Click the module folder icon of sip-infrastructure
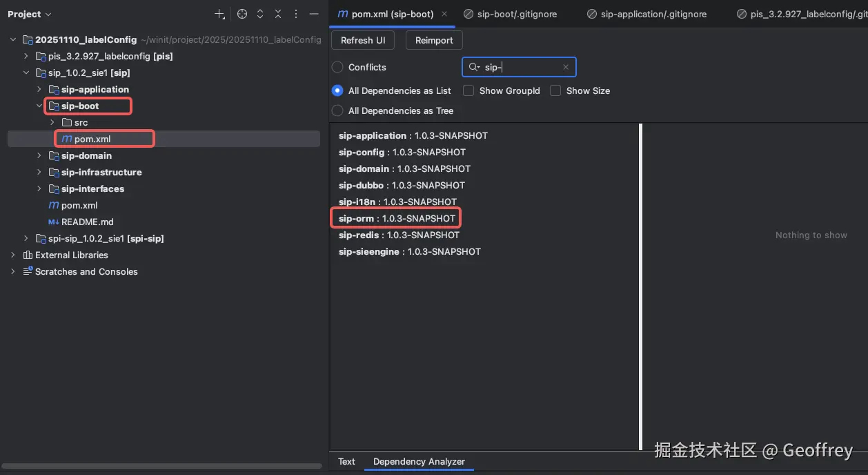Screen dimensions: 868x475 54,172
